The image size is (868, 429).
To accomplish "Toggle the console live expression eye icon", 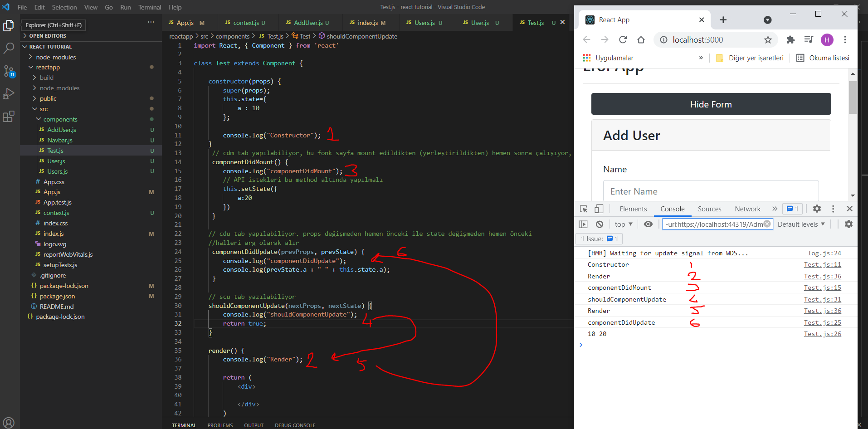I will pos(648,224).
